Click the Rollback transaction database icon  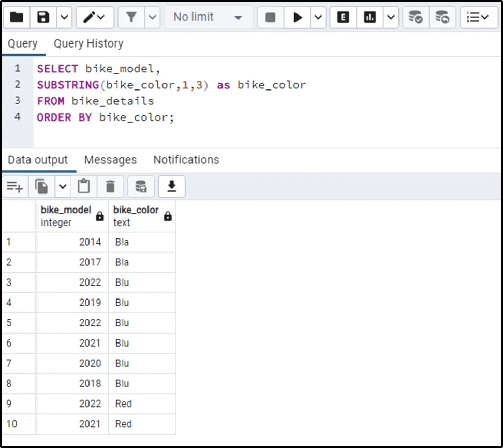click(442, 18)
